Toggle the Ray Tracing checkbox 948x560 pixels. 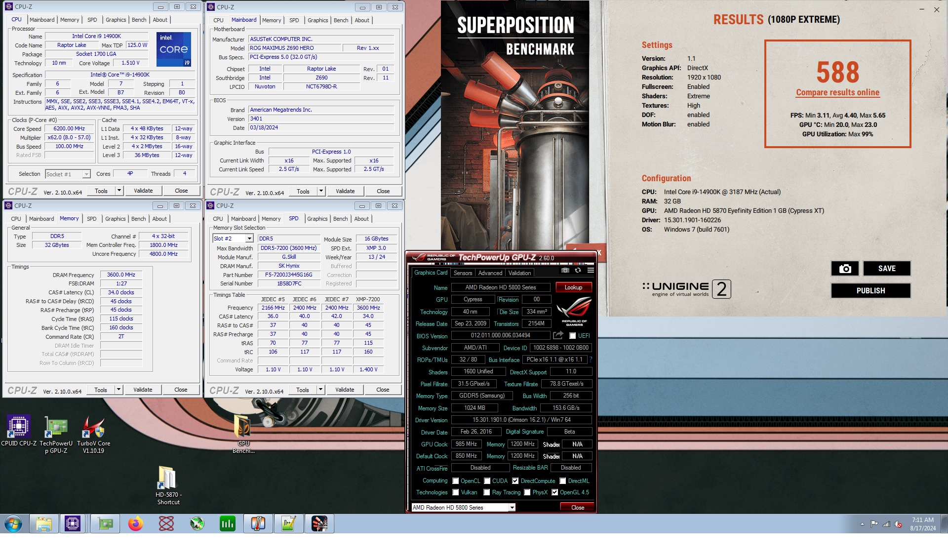click(487, 492)
